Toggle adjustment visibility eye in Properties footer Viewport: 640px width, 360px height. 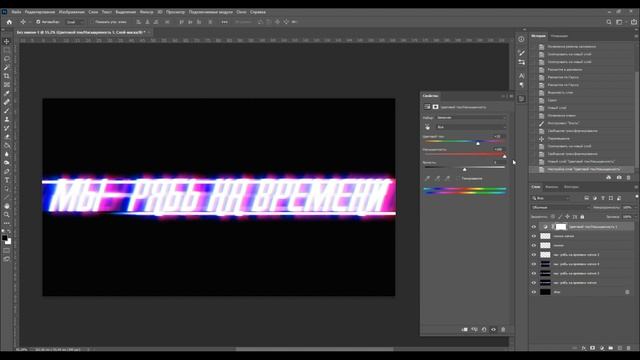(493, 329)
